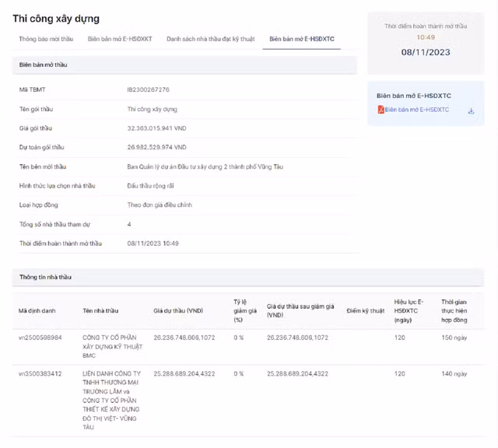This screenshot has height=448, width=498.
Task: Open the Thông báo mời thầu tab
Action: [46, 38]
